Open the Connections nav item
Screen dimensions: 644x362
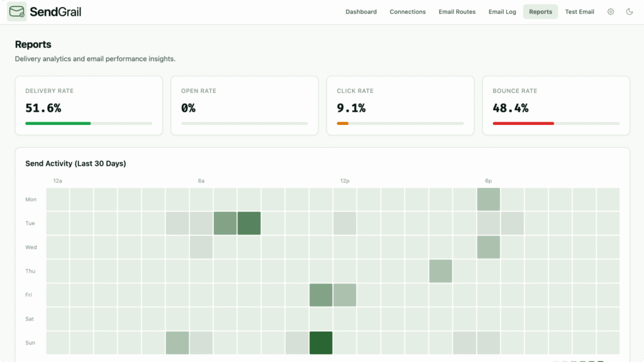(x=408, y=11)
